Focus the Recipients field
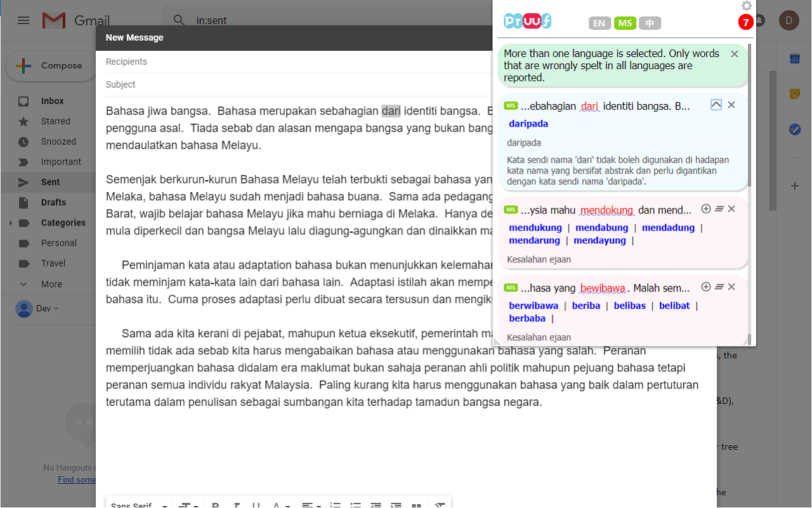 click(298, 62)
